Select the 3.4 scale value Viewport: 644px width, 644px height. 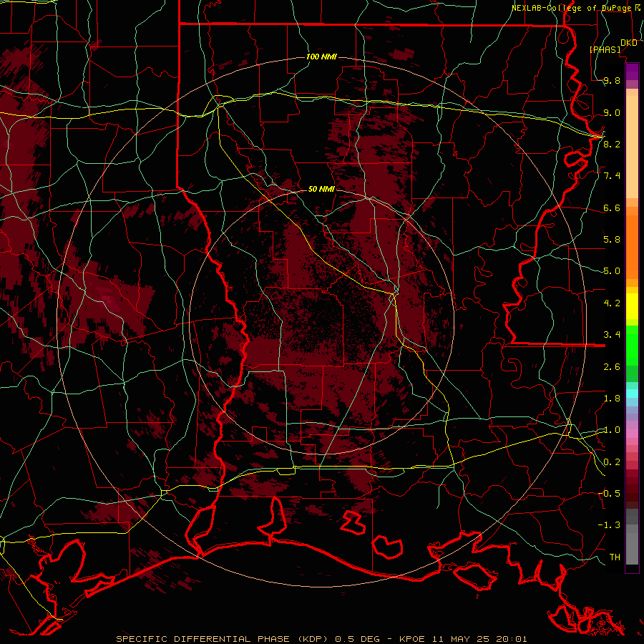[x=612, y=335]
